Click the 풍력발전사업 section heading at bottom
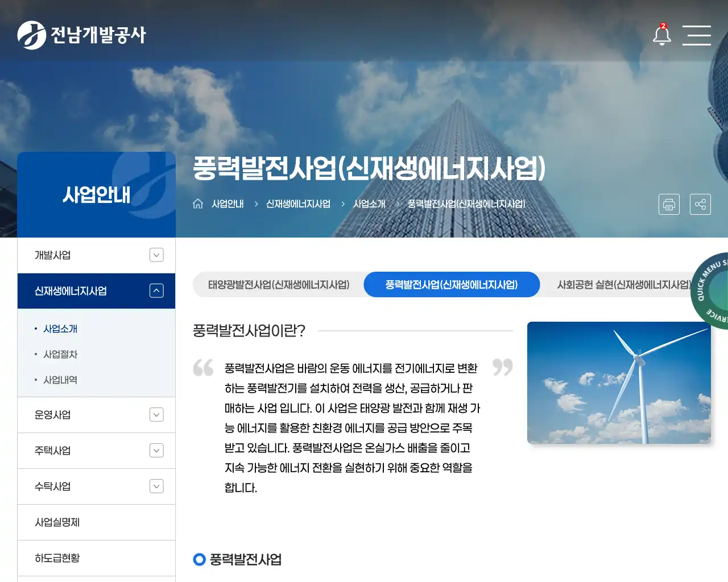Screen dimensions: 728x582 (246, 559)
